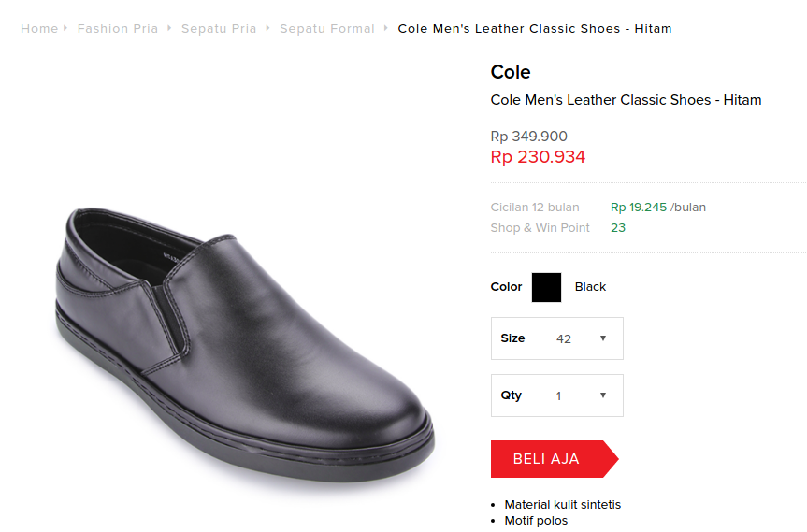
Task: Click the red Rp 230.934 sale price
Action: click(538, 157)
